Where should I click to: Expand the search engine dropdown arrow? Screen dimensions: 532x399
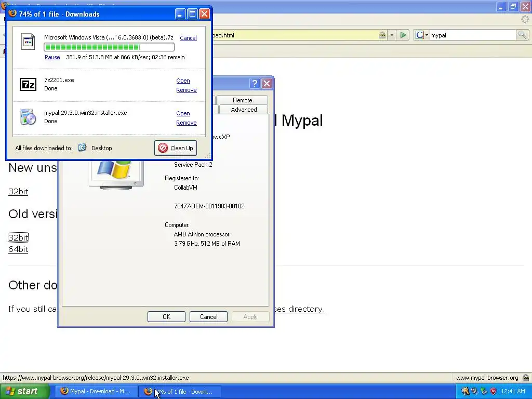(427, 35)
